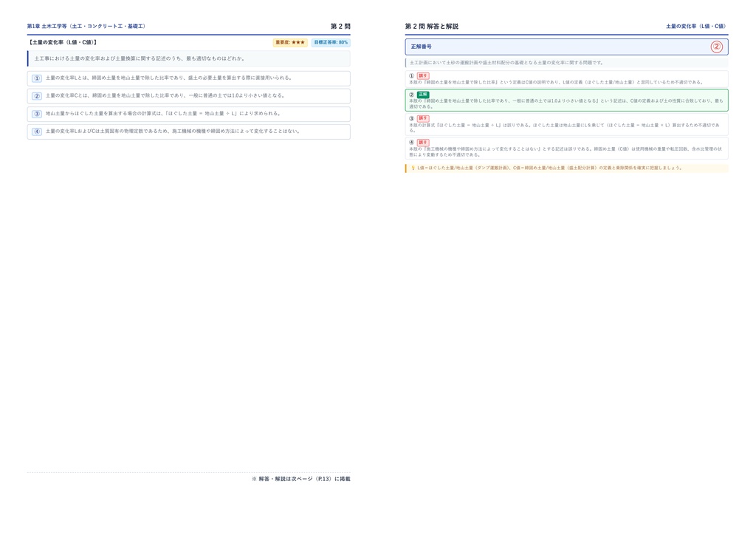Click the yellow tip text starting L値＝ほぐした土量
The image size is (756, 535).
pyautogui.click(x=549, y=168)
